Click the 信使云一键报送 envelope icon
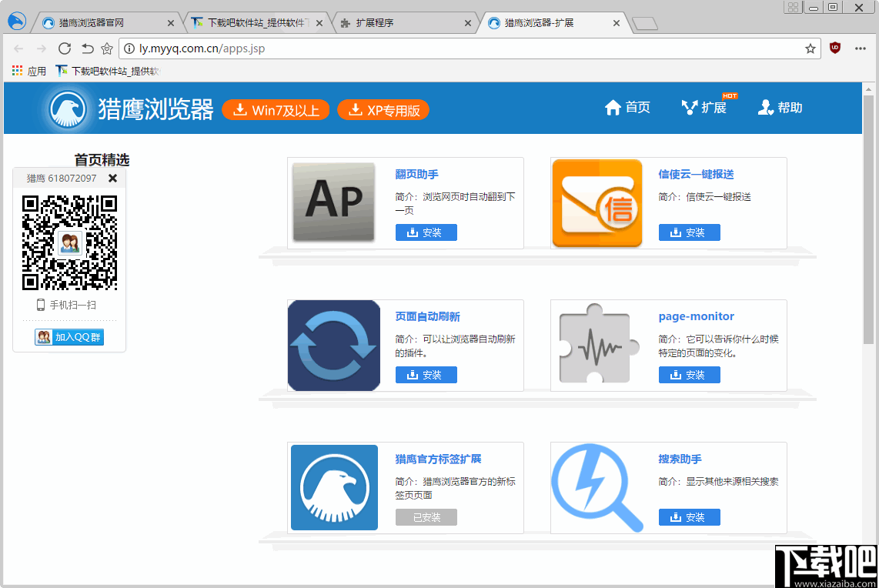 click(x=597, y=203)
